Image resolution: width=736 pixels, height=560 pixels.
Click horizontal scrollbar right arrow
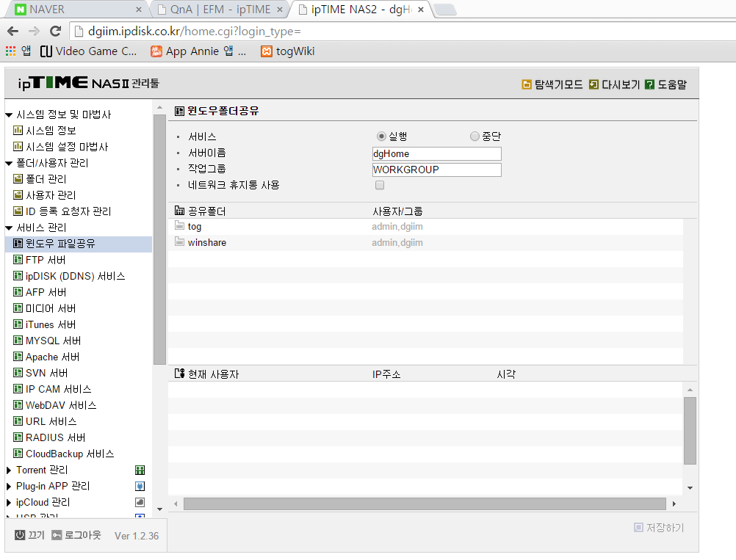tap(674, 503)
